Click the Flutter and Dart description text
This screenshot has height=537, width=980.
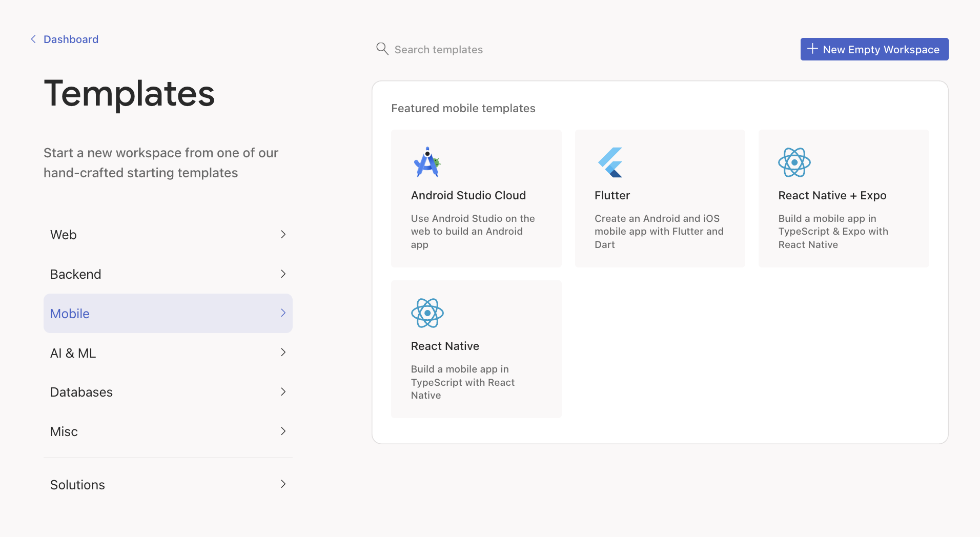pyautogui.click(x=659, y=231)
